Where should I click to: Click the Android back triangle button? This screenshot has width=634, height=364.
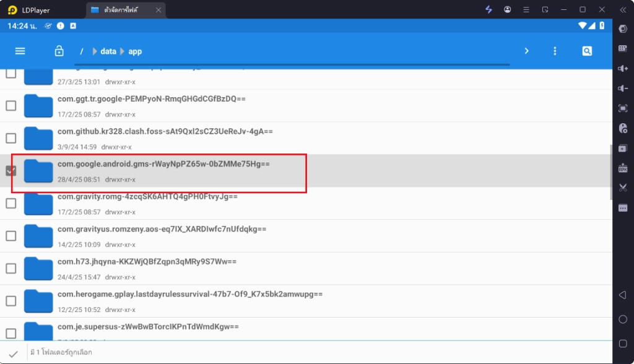[x=623, y=295]
